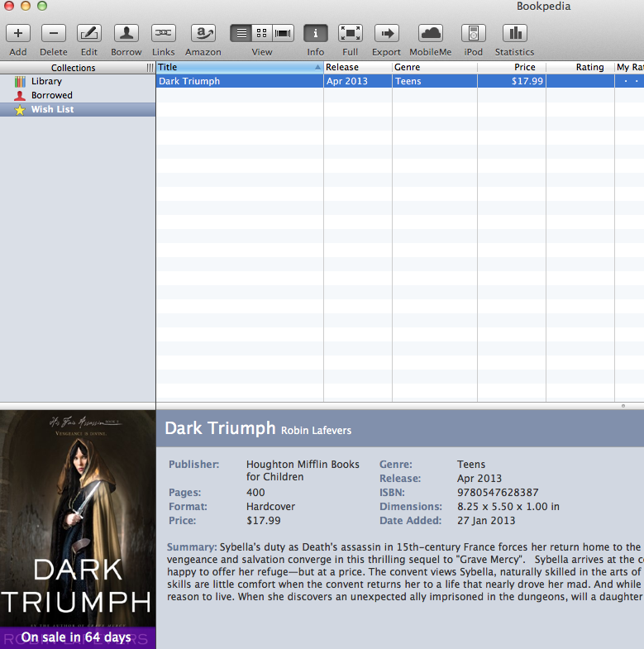Click the Library bookshelf icon

pos(20,82)
